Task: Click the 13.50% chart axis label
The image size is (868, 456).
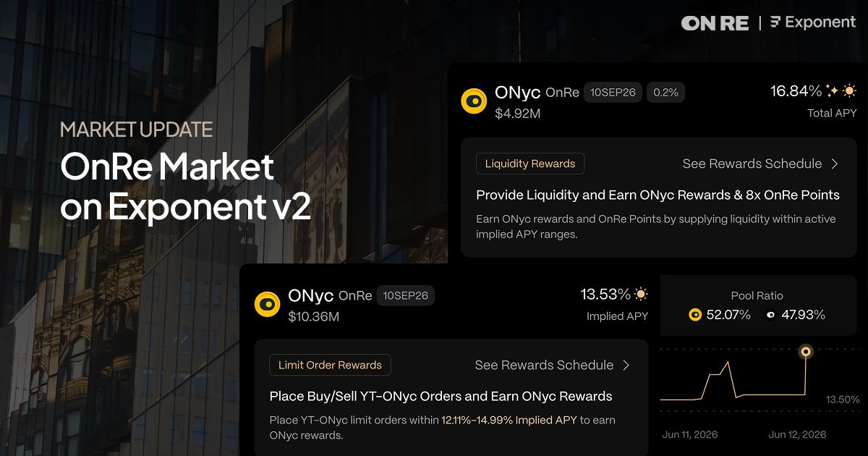Action: (843, 400)
